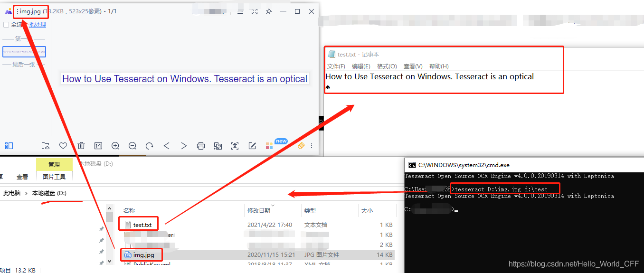This screenshot has width=644, height=273.
Task: Open title bar dots menu beside img.jpg
Action: click(x=18, y=11)
